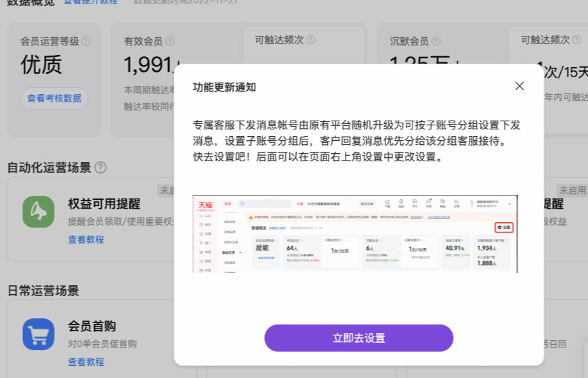This screenshot has width=588, height=378.
Task: Click help icon next to 有效会员
Action: (170, 41)
